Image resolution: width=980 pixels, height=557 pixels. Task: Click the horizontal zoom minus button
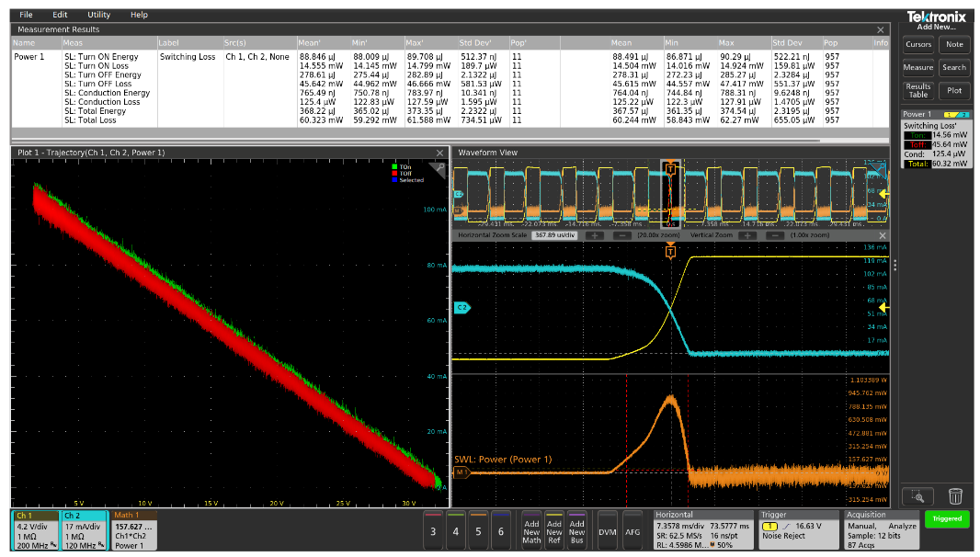[x=621, y=235]
